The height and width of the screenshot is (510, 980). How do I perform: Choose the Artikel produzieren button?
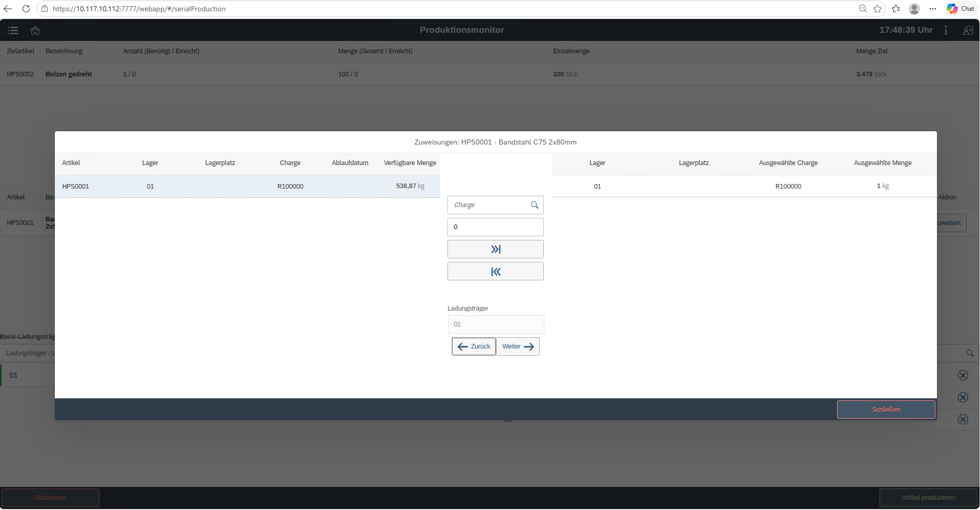928,498
